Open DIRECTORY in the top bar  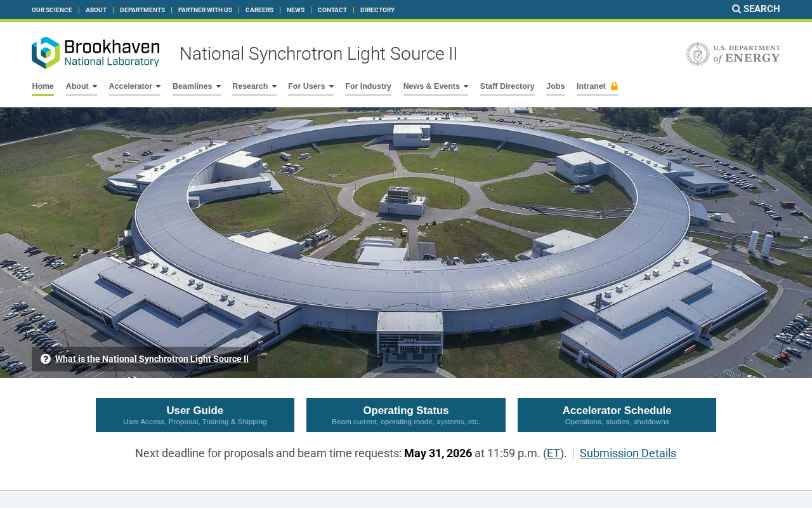point(377,10)
